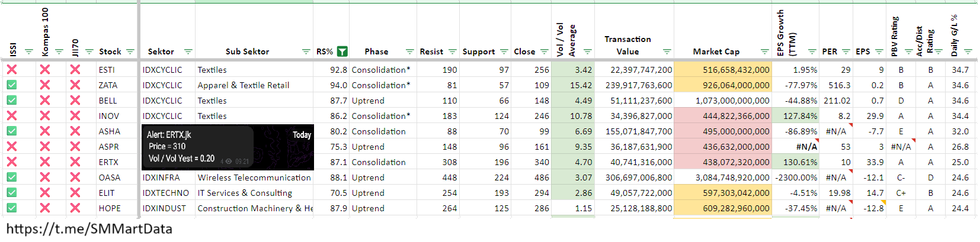The image size is (980, 242).
Task: Expand the Phase column filter dropdown
Action: coord(409,51)
